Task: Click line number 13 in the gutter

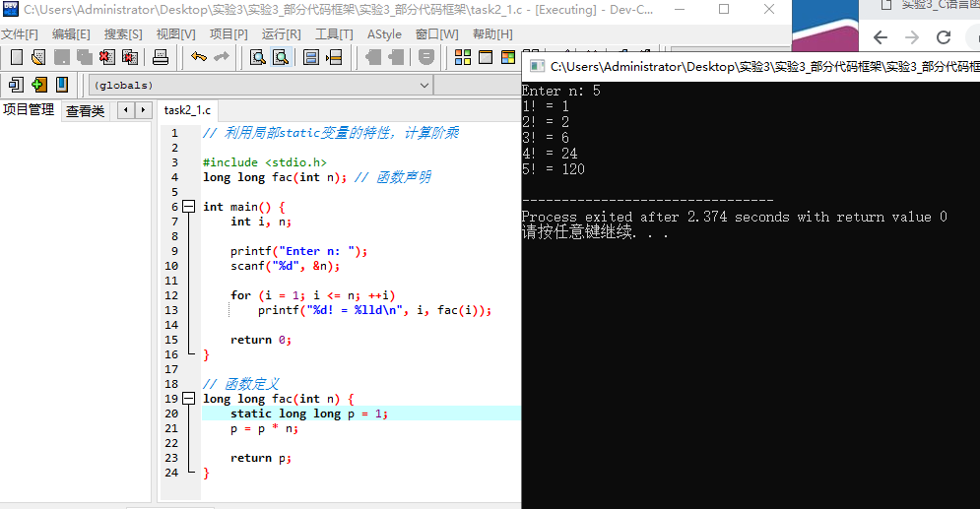Action: point(171,310)
